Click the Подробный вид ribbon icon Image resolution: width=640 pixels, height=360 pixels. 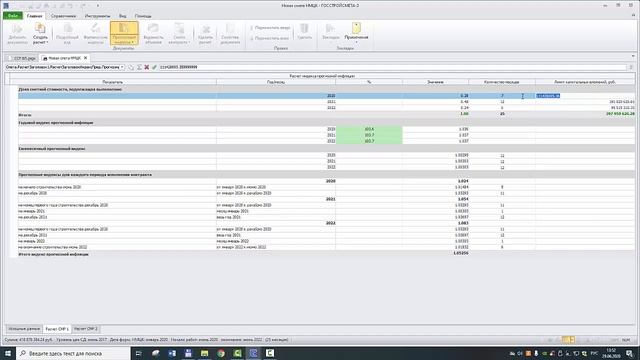[x=67, y=33]
